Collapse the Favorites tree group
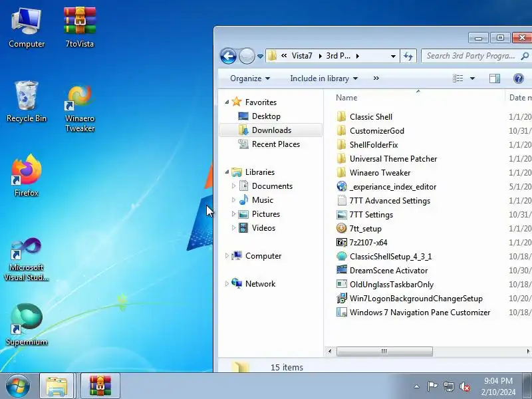 [x=227, y=102]
